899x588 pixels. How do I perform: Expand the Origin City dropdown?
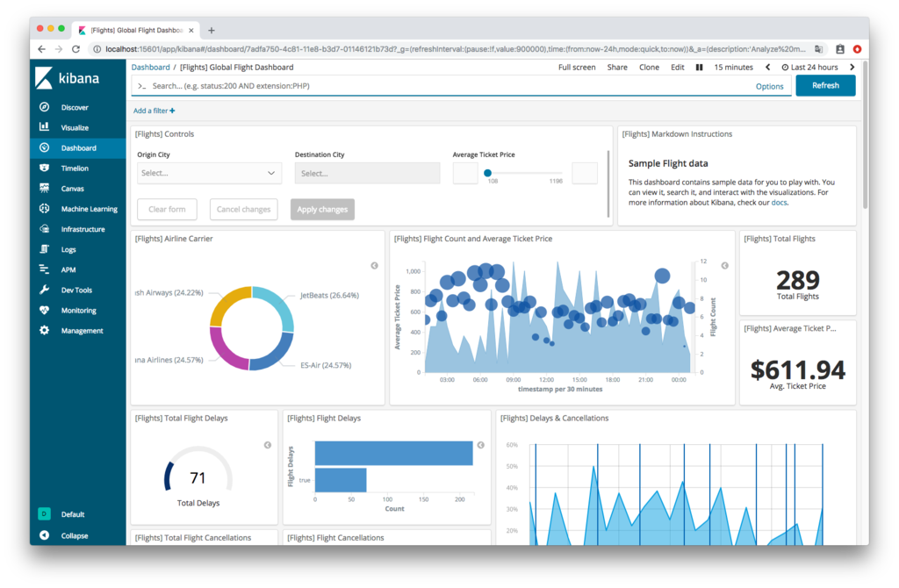coord(209,173)
